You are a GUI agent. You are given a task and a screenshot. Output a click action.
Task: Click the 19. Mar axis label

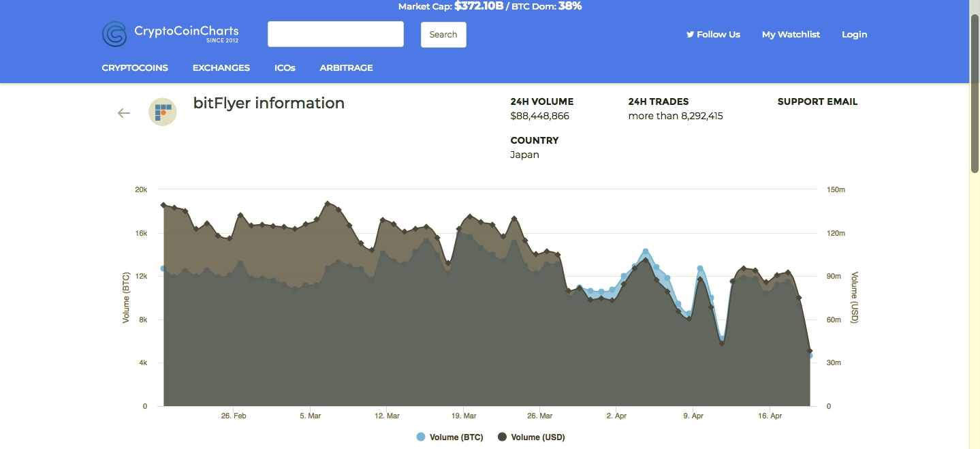click(x=464, y=416)
